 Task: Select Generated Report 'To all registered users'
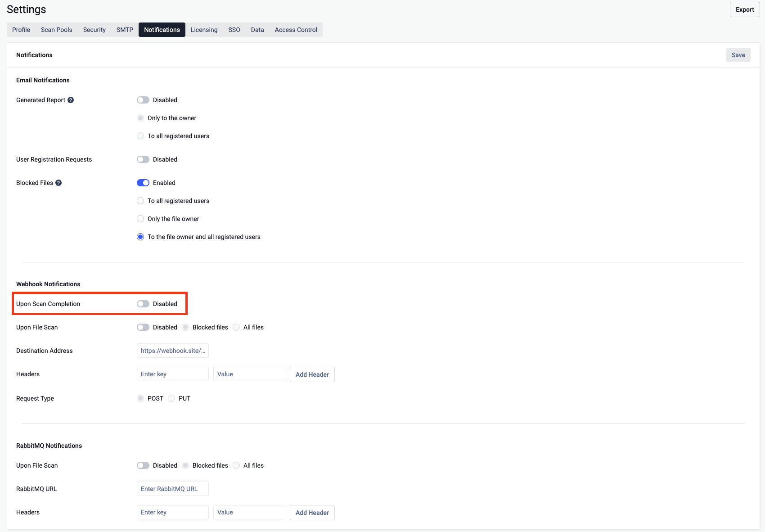tap(140, 136)
